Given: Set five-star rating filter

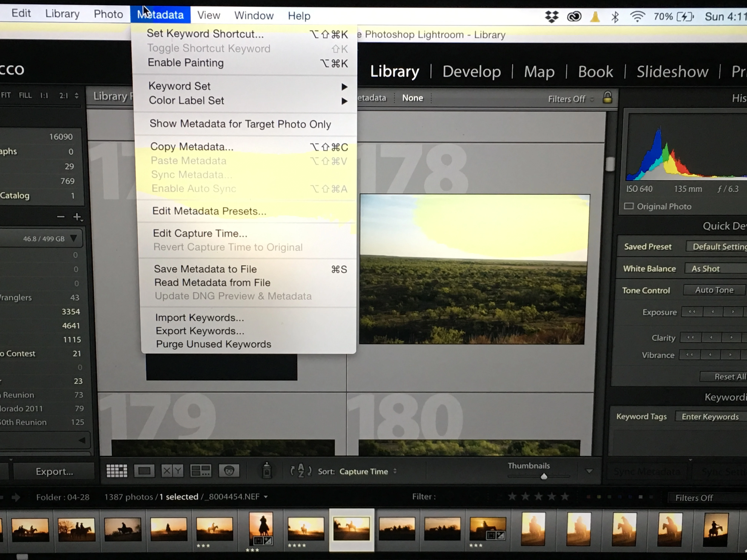Looking at the screenshot, I should click(565, 496).
